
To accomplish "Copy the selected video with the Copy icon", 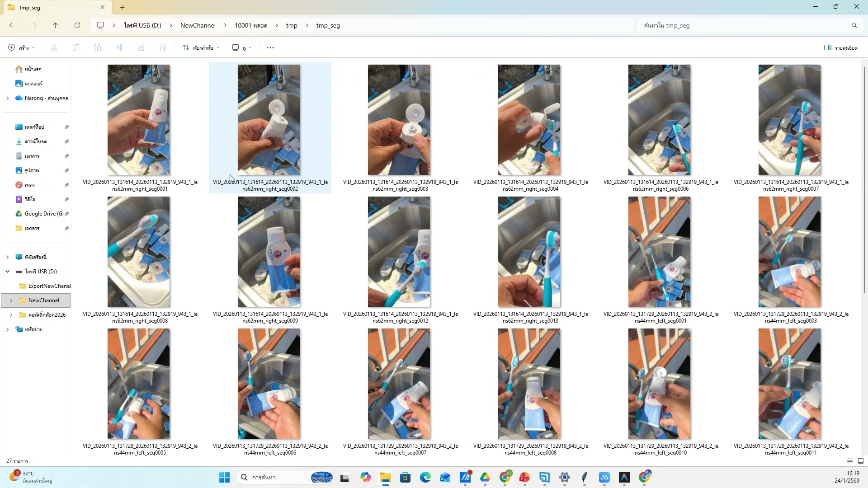I will pos(76,47).
